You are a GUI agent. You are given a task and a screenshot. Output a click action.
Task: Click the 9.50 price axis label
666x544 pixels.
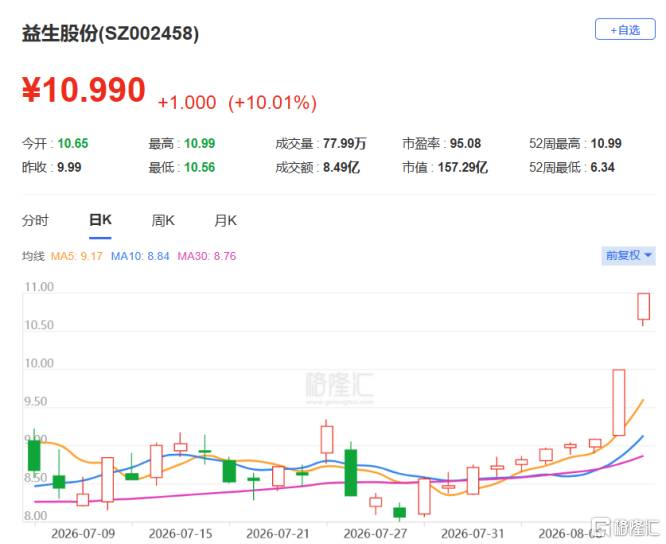(x=36, y=402)
